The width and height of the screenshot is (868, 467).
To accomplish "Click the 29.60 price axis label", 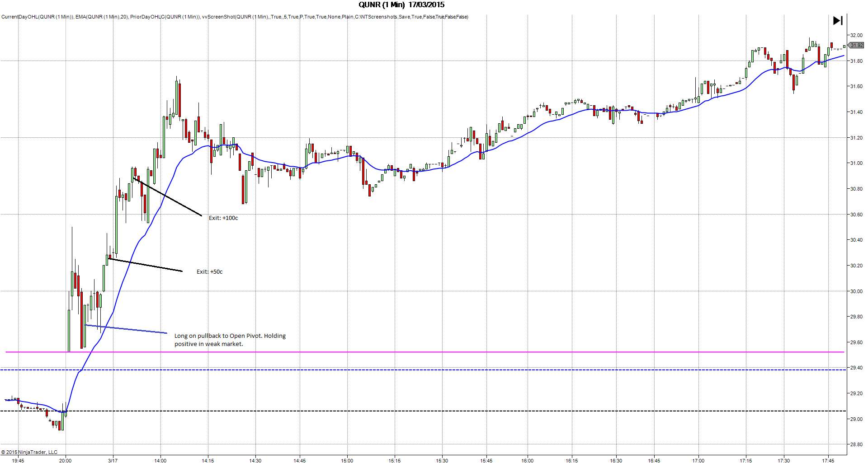I will pos(856,342).
